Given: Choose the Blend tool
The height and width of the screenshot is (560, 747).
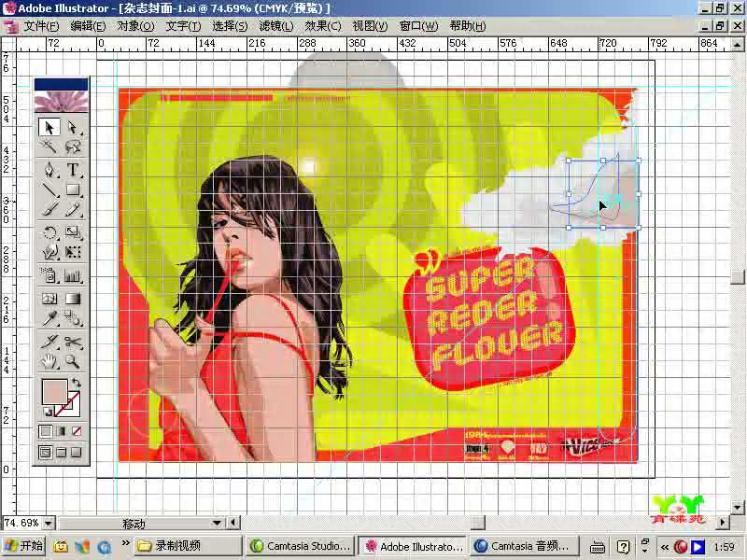Looking at the screenshot, I should pos(73,318).
